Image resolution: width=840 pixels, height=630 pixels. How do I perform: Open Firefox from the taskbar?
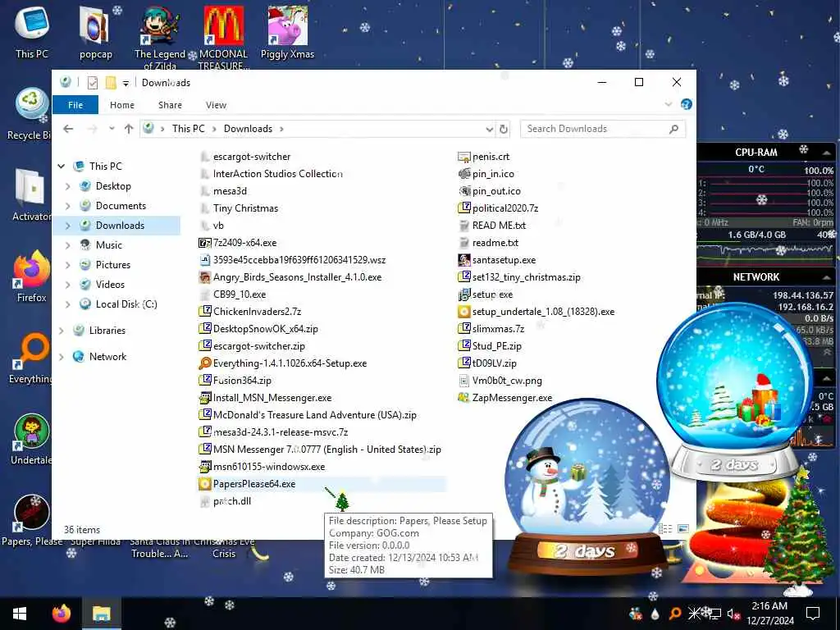tap(61, 614)
